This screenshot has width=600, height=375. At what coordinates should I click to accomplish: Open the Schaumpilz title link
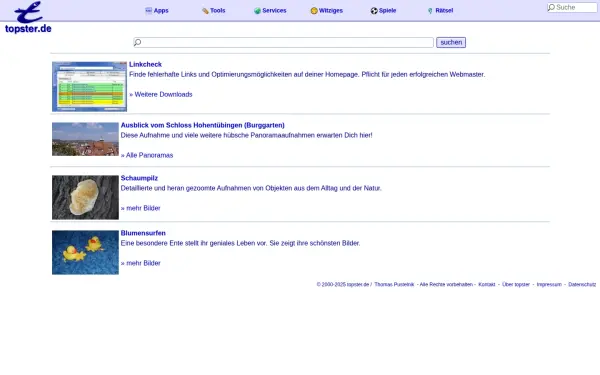pyautogui.click(x=139, y=178)
